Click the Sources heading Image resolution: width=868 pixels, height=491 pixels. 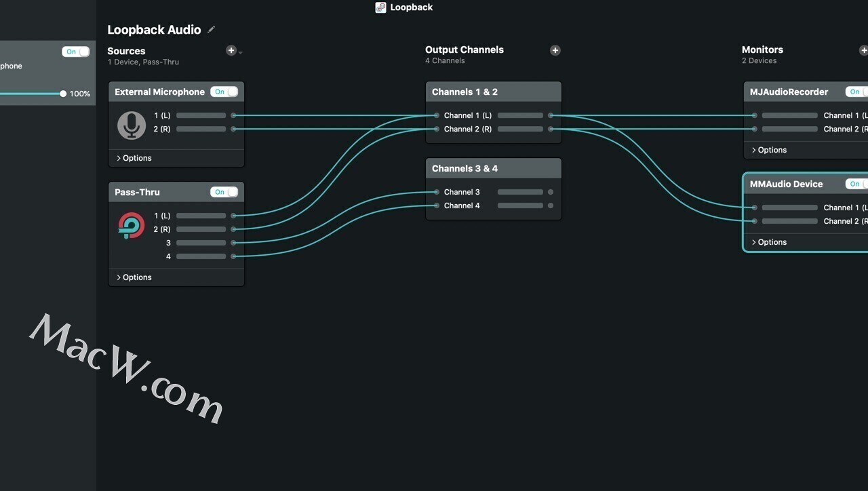tap(126, 51)
